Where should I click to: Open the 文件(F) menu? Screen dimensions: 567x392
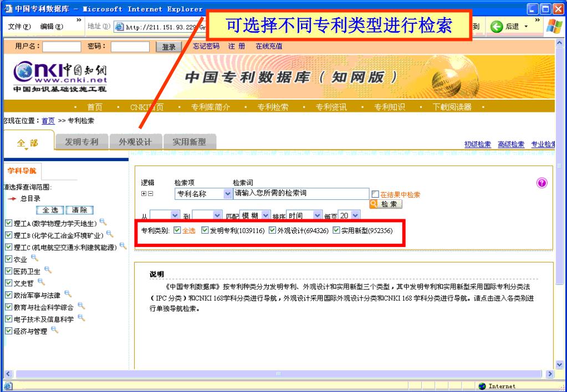click(x=19, y=27)
